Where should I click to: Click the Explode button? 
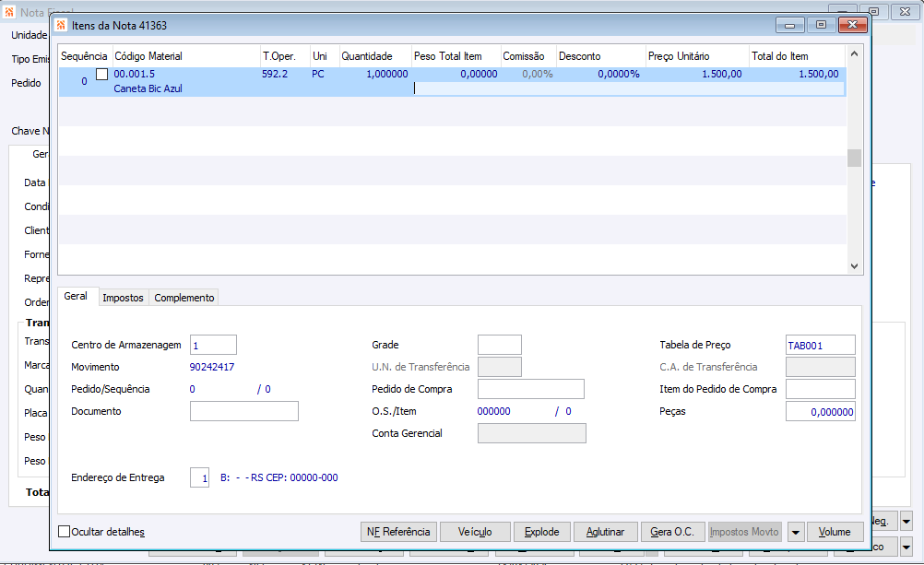(542, 532)
